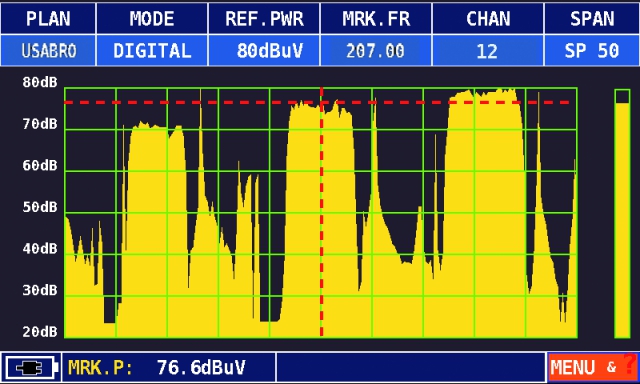Change the USABRO plan value
Image resolution: width=640 pixels, height=384 pixels.
coord(48,51)
